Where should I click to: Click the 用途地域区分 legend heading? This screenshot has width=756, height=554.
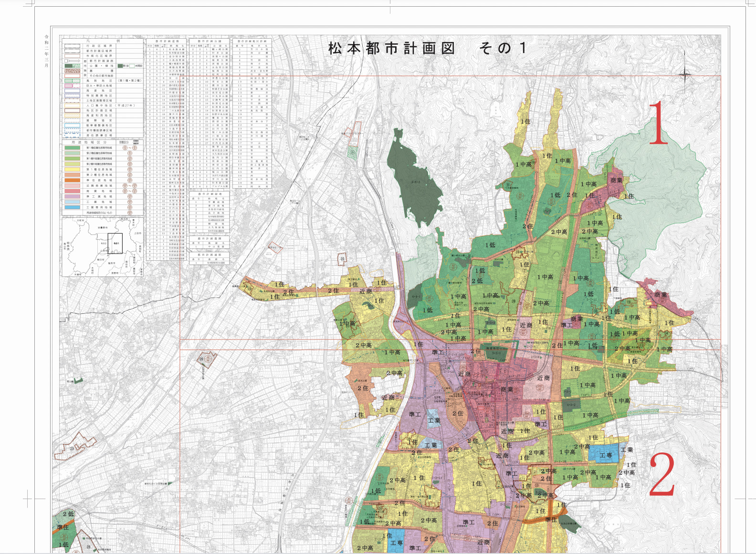click(x=89, y=142)
